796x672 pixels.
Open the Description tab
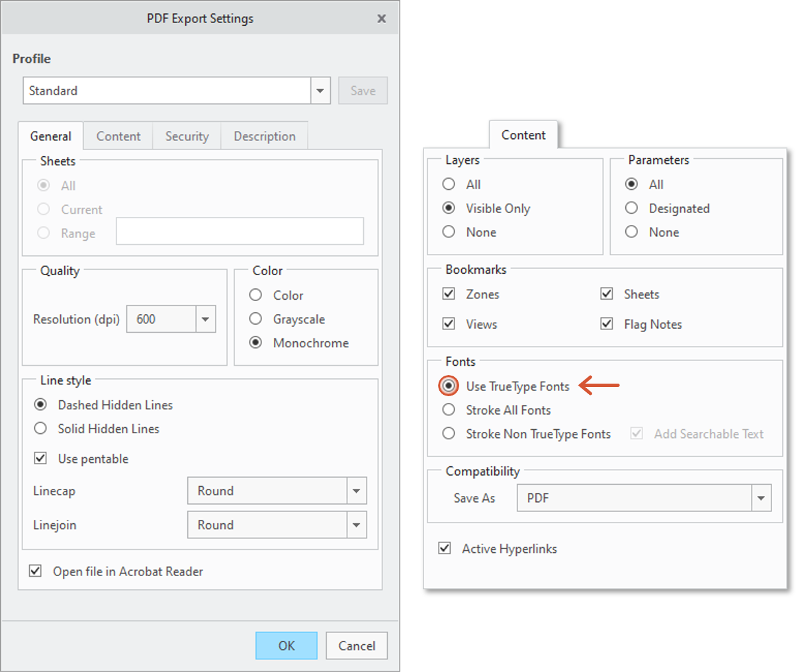(x=264, y=136)
